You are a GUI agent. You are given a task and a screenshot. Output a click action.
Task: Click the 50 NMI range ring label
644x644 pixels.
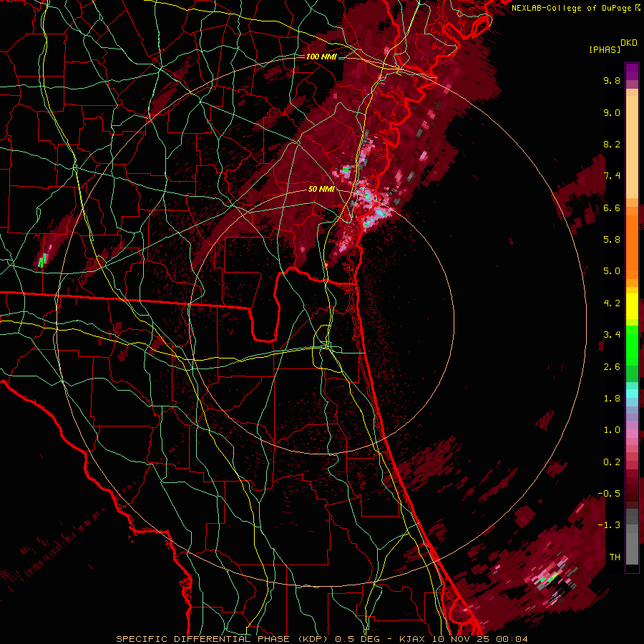pyautogui.click(x=321, y=189)
